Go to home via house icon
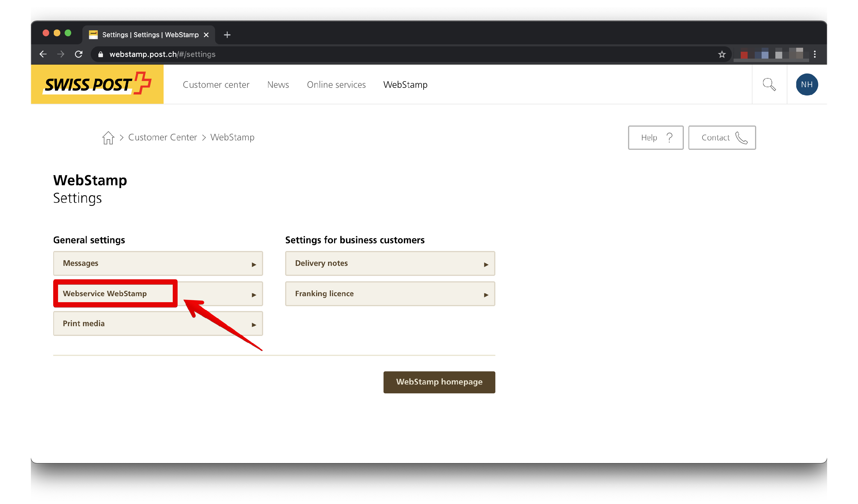 [108, 138]
